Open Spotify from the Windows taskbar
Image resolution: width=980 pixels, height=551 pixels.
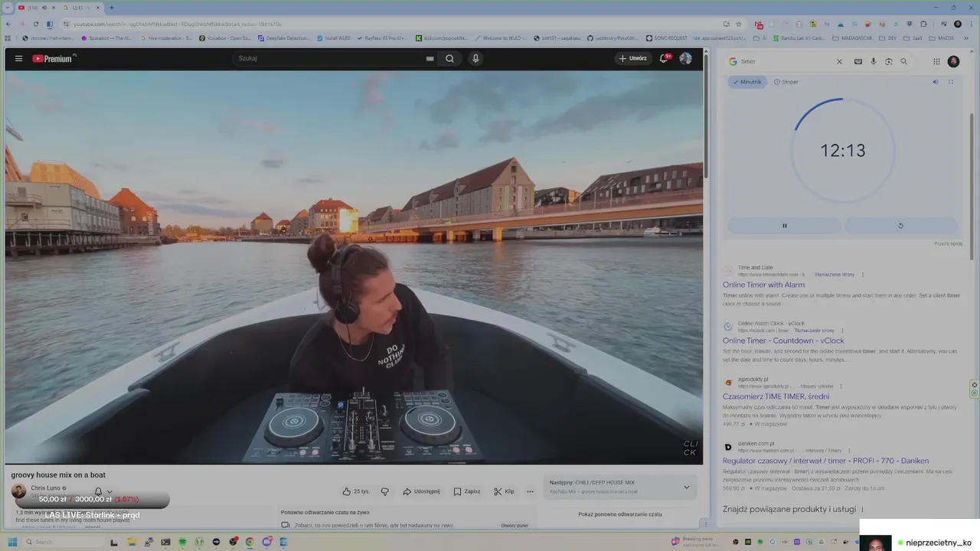click(x=182, y=542)
